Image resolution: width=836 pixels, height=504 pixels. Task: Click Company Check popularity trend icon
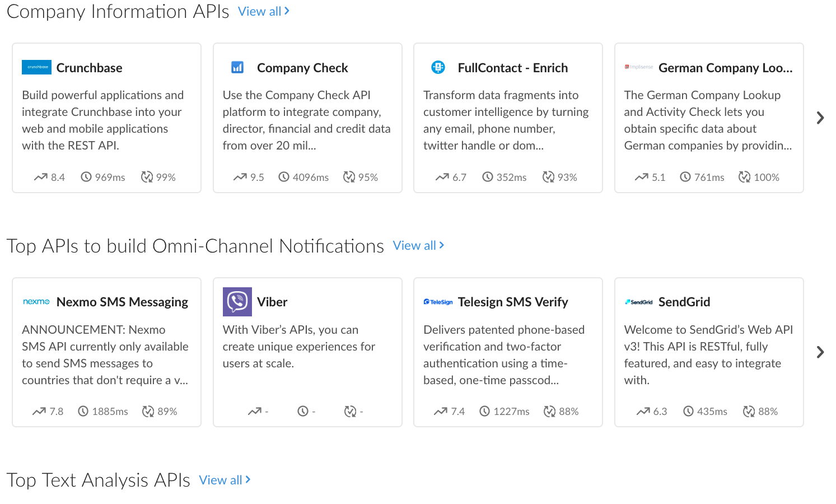(240, 177)
